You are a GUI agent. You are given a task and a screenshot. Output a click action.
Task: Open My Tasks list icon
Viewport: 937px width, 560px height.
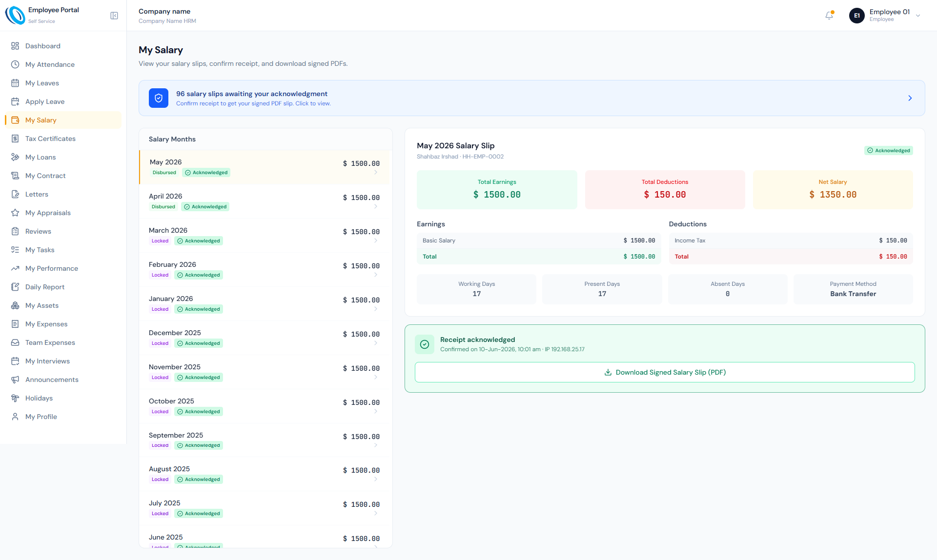point(15,250)
